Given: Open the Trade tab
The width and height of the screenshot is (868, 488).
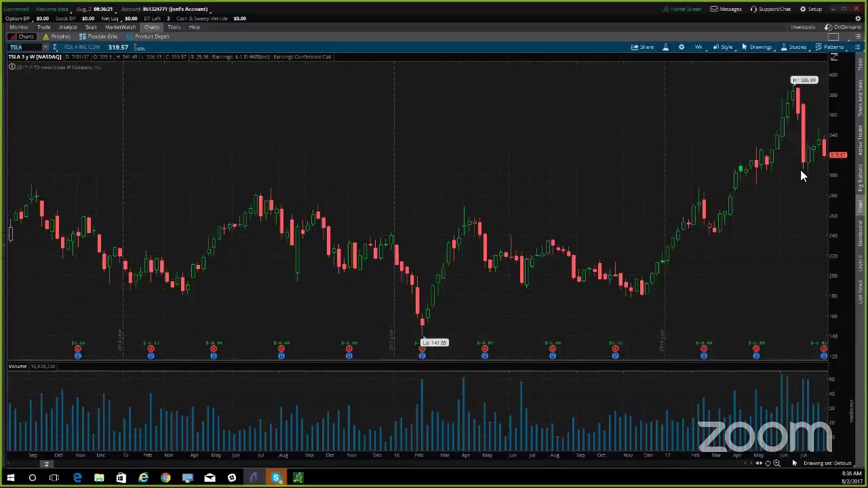Looking at the screenshot, I should click(43, 27).
